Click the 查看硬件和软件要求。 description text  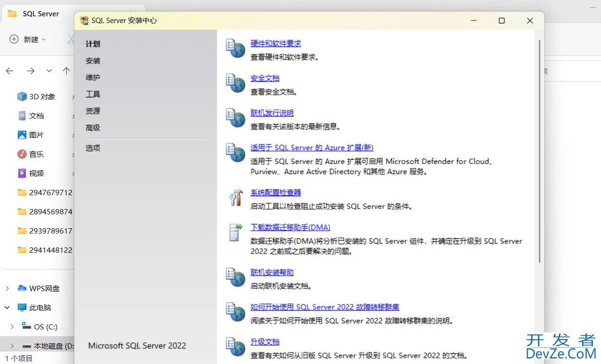285,57
